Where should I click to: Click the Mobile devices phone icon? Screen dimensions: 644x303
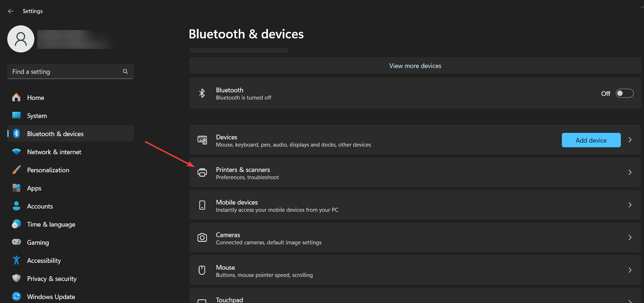(x=202, y=205)
